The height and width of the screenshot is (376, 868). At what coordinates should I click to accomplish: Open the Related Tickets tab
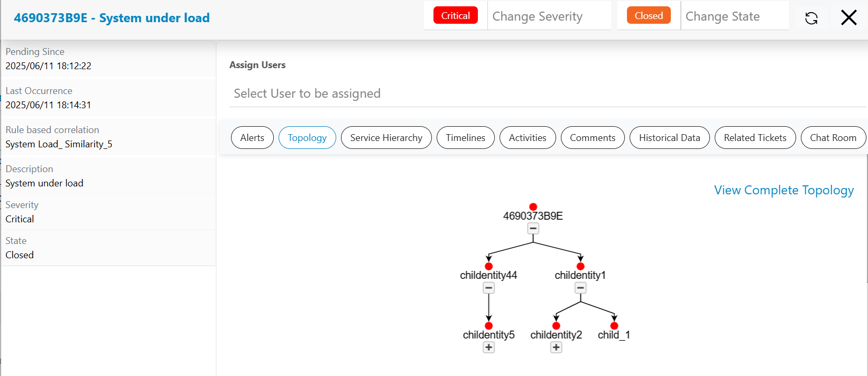pyautogui.click(x=754, y=138)
